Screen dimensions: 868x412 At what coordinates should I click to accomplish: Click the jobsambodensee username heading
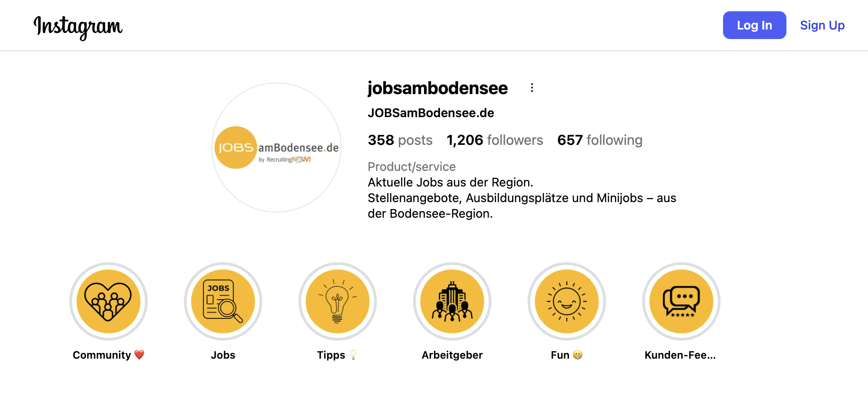coord(437,88)
